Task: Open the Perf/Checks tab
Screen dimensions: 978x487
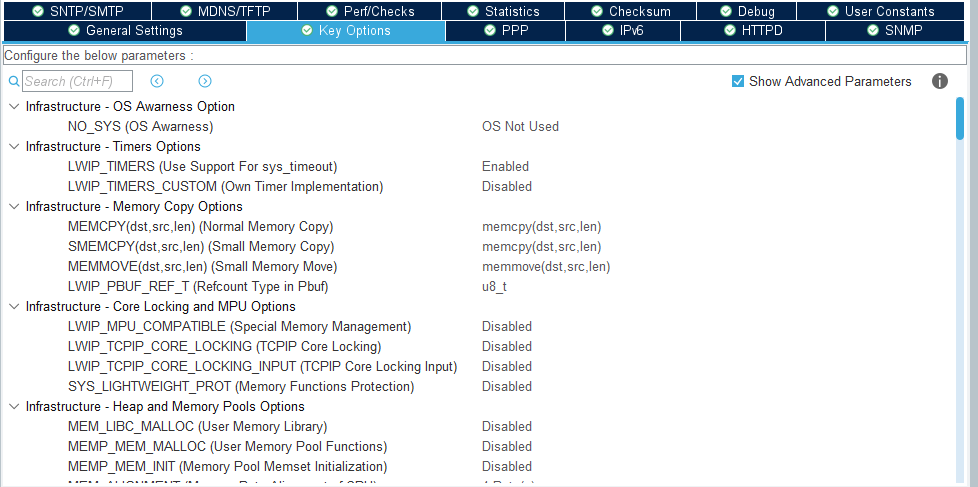Action: pos(370,11)
